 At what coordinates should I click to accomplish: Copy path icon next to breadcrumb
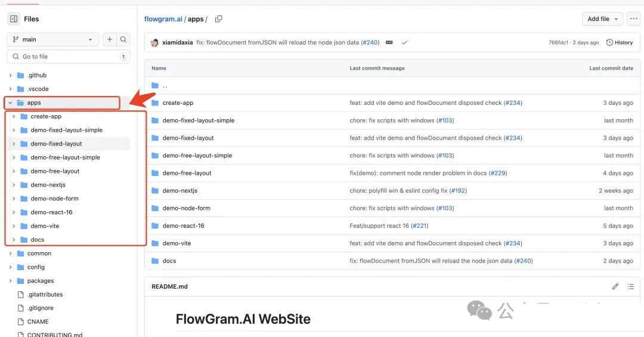point(218,19)
